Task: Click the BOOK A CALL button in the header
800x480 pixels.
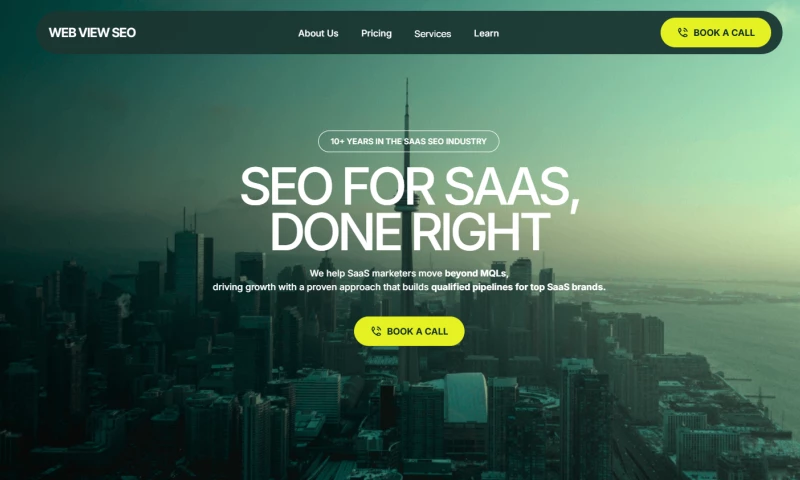Action: pyautogui.click(x=715, y=33)
